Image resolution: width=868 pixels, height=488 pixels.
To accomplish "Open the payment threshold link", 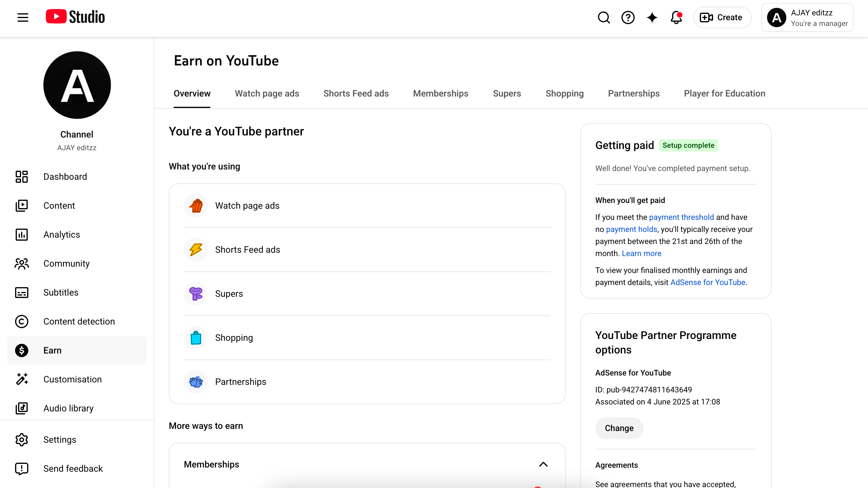I will coord(681,217).
